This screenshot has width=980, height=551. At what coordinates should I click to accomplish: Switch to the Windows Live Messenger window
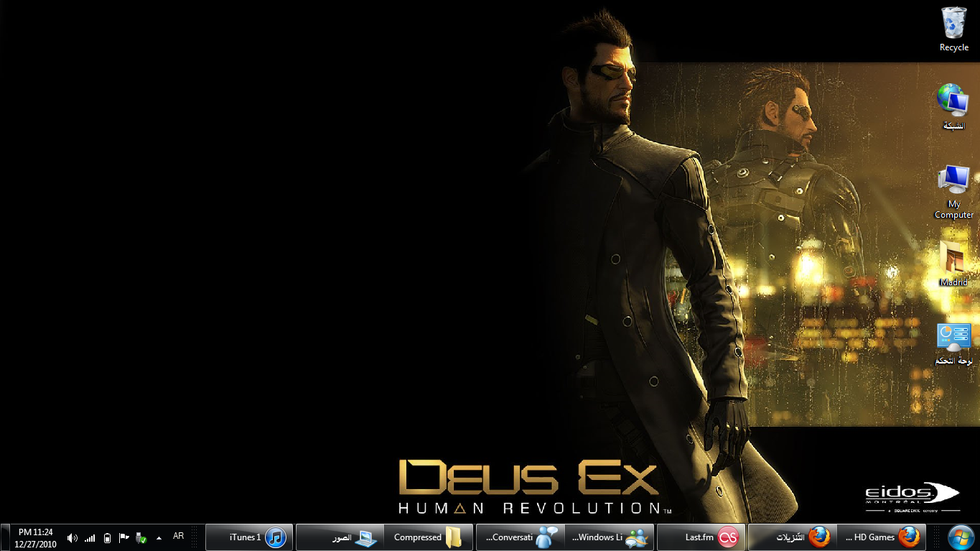[609, 537]
